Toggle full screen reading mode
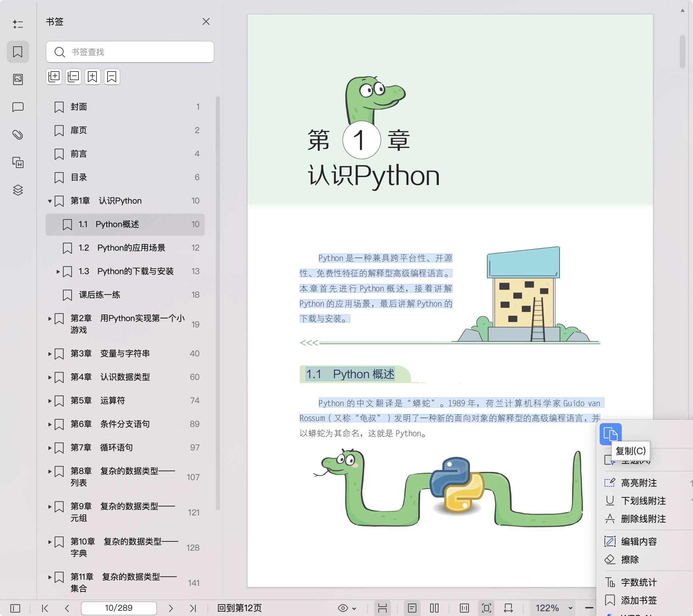 coord(487,608)
